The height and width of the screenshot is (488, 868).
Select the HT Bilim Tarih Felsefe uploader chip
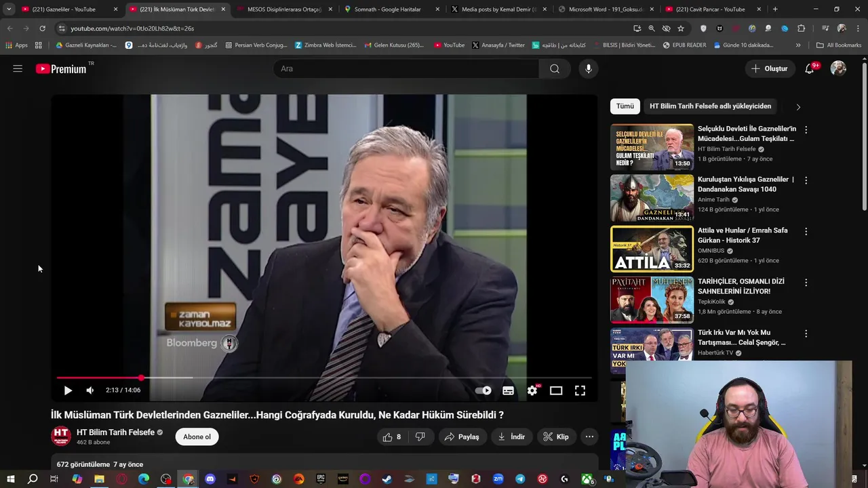click(710, 106)
